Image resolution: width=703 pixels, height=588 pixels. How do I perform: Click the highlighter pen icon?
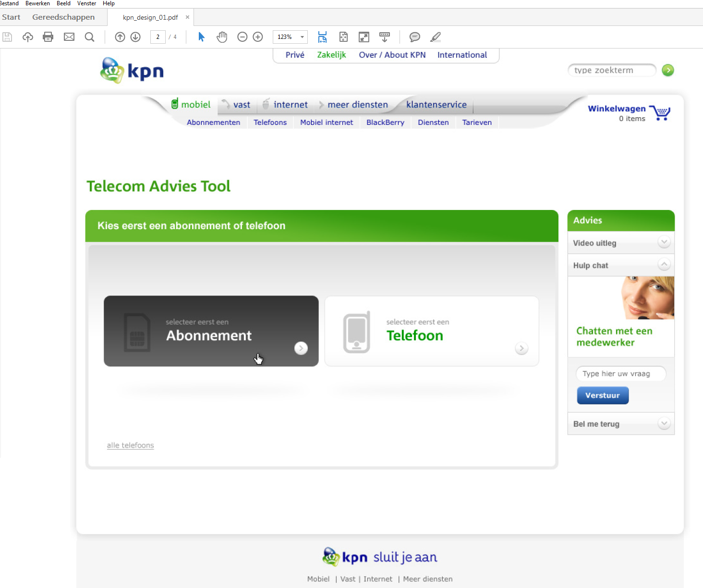click(x=436, y=37)
